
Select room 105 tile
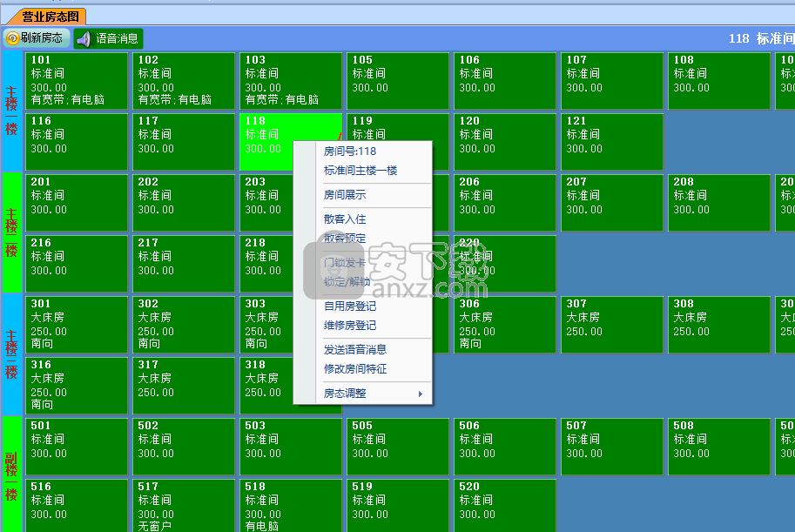click(x=398, y=81)
